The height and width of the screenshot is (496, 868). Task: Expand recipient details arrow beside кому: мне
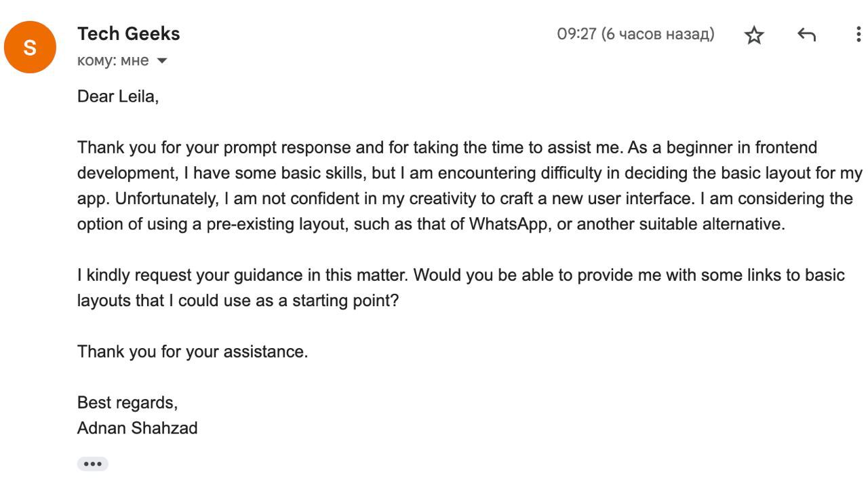(x=161, y=61)
